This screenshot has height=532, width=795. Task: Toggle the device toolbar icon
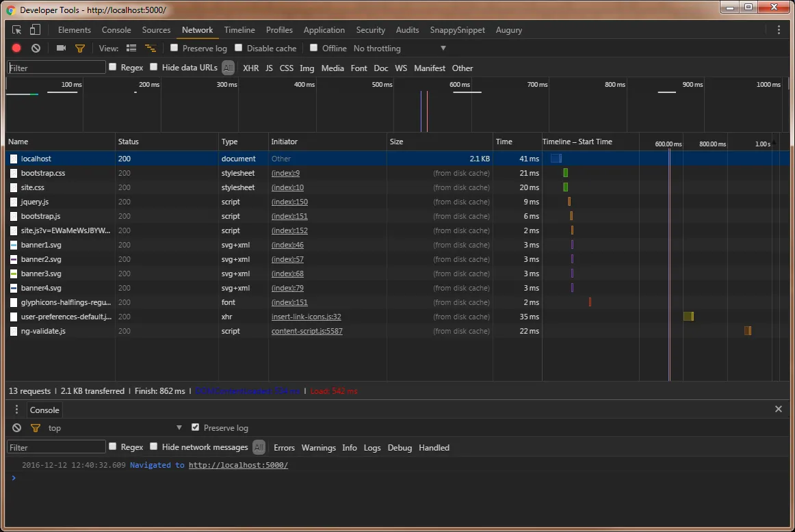(x=35, y=30)
